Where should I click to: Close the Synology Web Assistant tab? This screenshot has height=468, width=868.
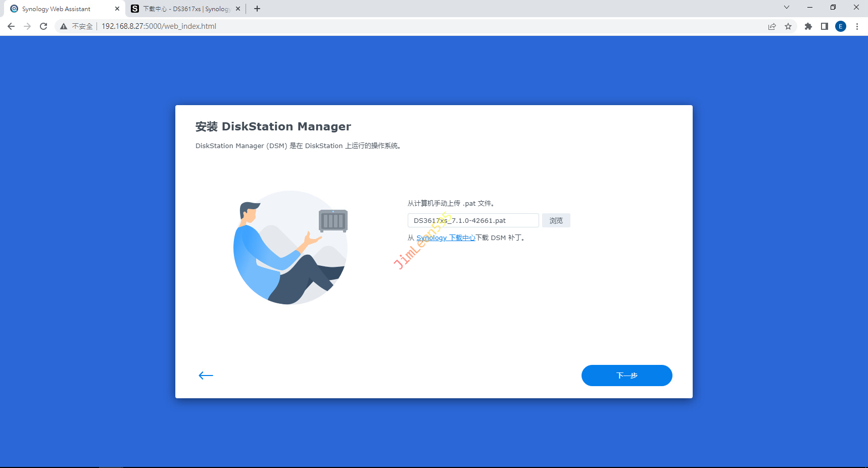(x=117, y=9)
